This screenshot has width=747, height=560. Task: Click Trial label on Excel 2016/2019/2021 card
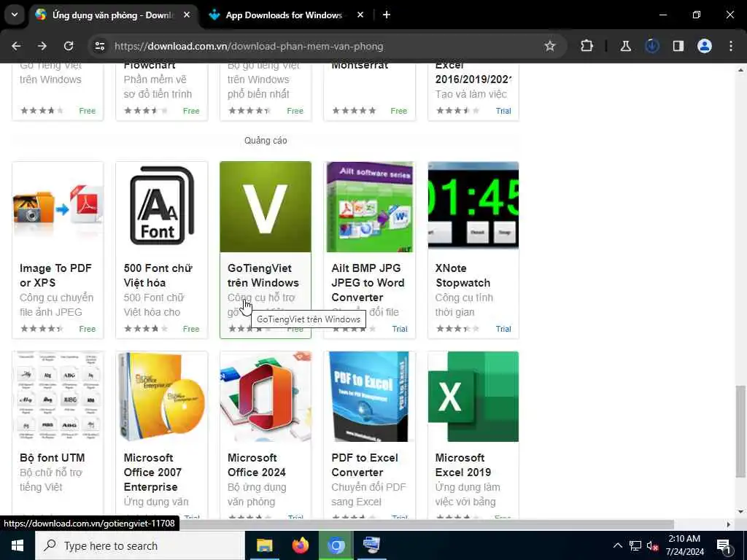tap(503, 111)
